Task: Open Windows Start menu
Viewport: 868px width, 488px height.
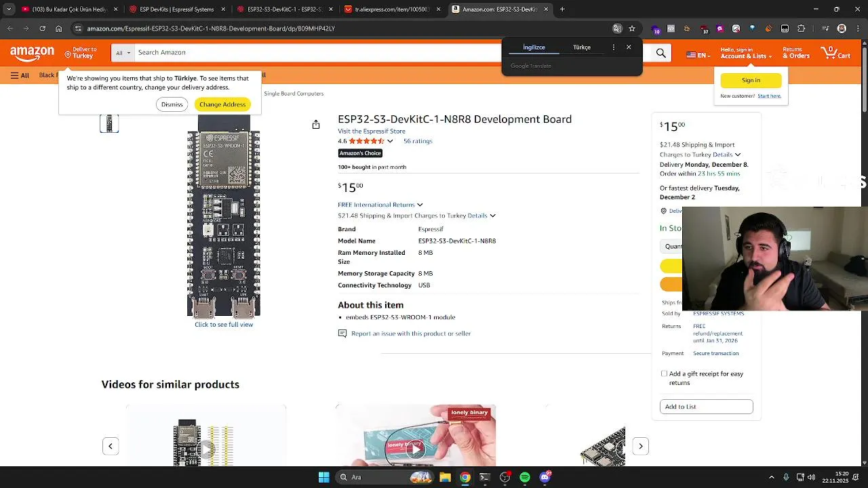Action: pos(324,477)
